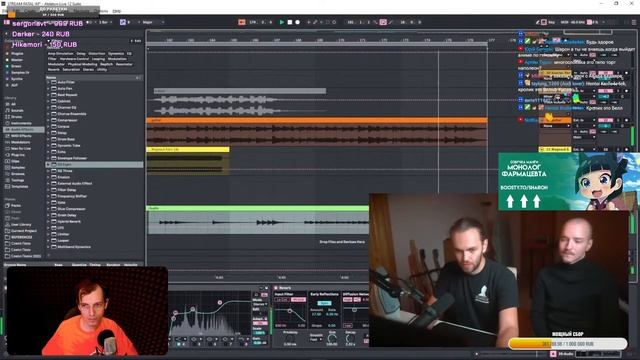Expand the Compressor device folder
Screen dimensions: 640x360
tap(48, 120)
